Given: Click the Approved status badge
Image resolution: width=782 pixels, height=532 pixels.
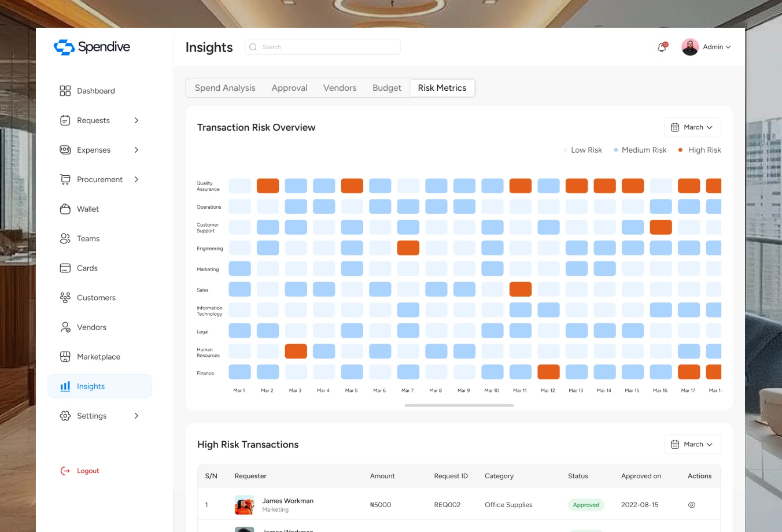Looking at the screenshot, I should pos(586,505).
